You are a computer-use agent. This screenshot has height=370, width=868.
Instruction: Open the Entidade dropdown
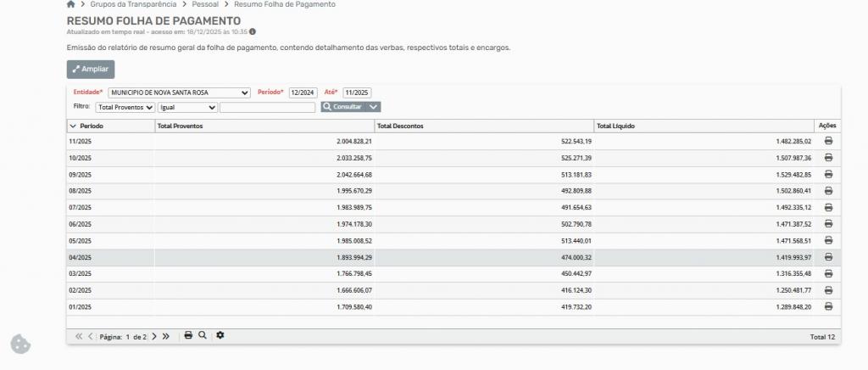click(179, 92)
